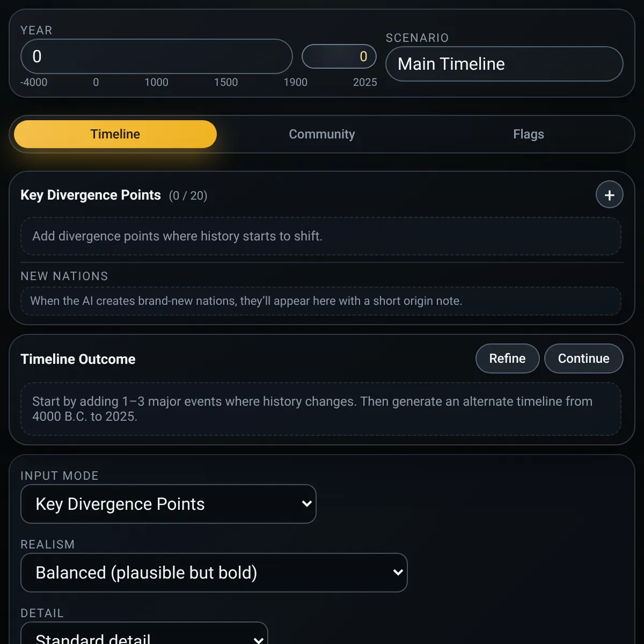Open the Input Mode dropdown

[169, 504]
